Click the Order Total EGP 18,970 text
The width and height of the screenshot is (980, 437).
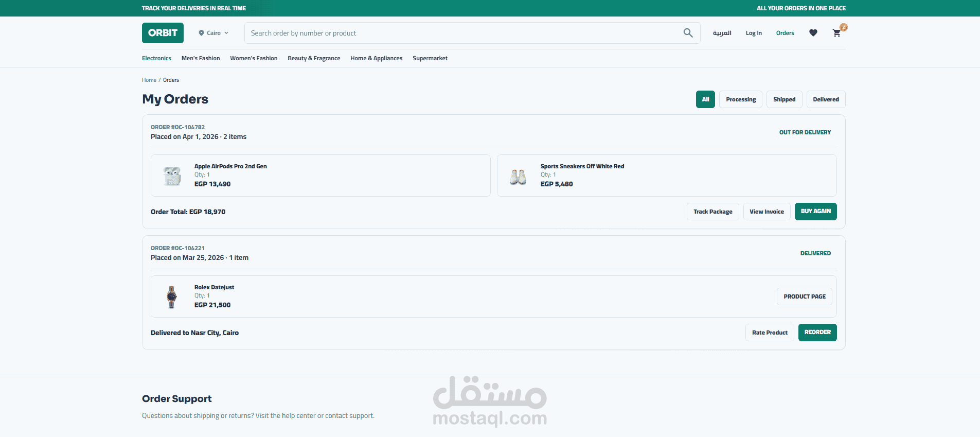click(188, 212)
